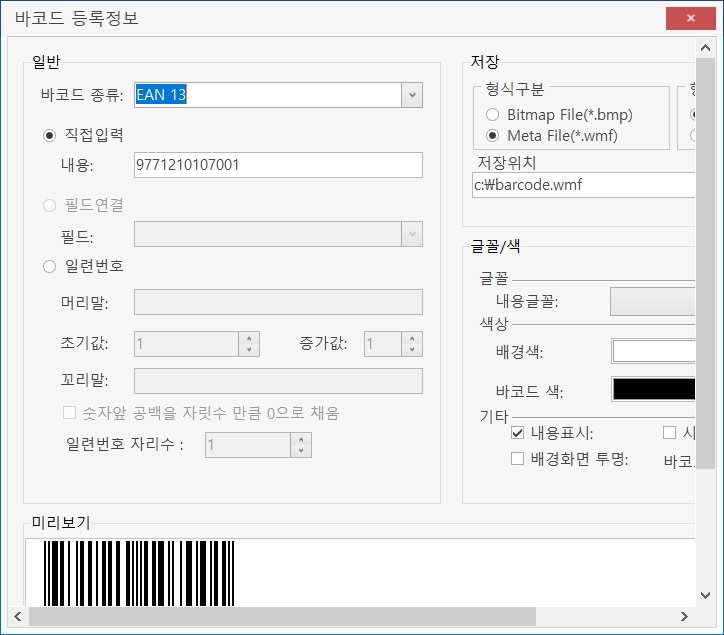
Task: Click the 저장위치 path field
Action: tap(584, 185)
